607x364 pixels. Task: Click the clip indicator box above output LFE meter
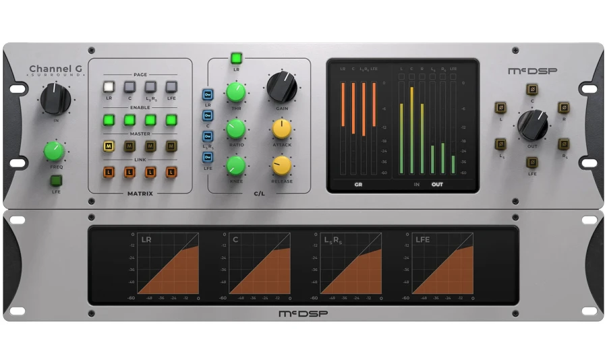tap(453, 77)
